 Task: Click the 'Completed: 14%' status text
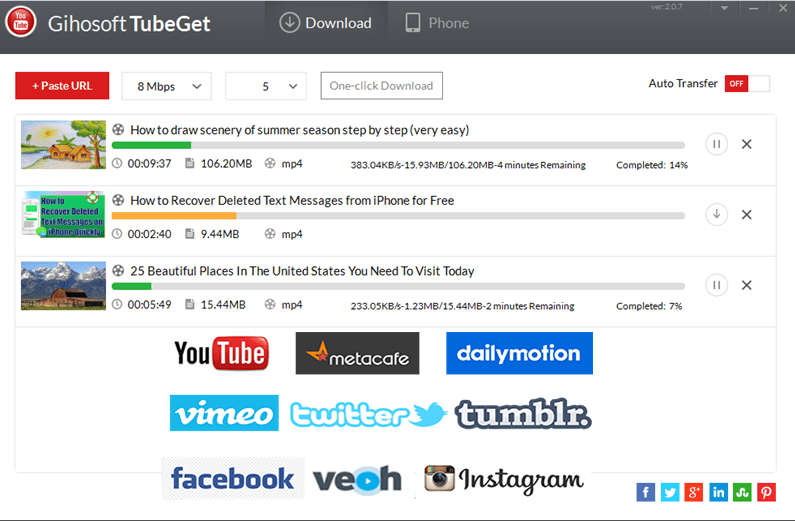tap(652, 165)
